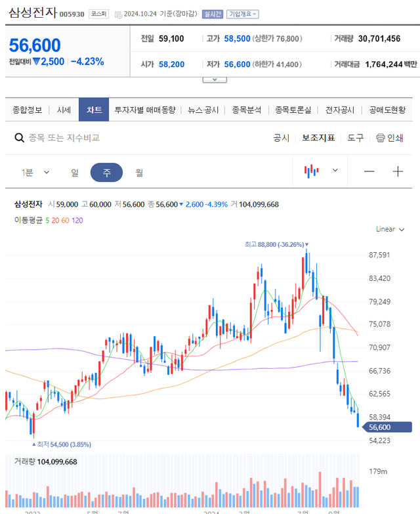Switch chart to daily 일 period
This screenshot has width=420, height=514.
75,172
